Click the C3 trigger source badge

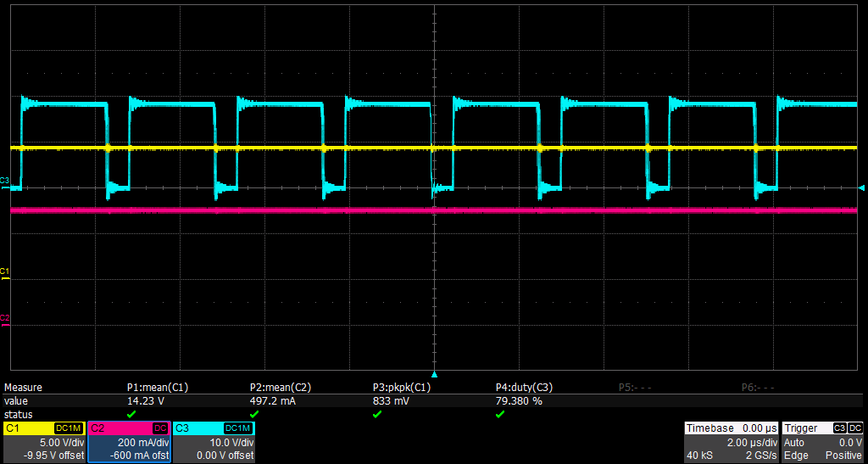click(840, 428)
